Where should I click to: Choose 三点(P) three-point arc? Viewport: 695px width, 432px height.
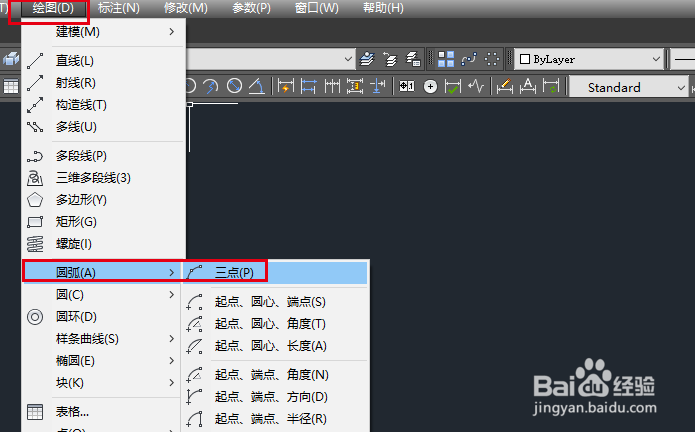[275, 272]
